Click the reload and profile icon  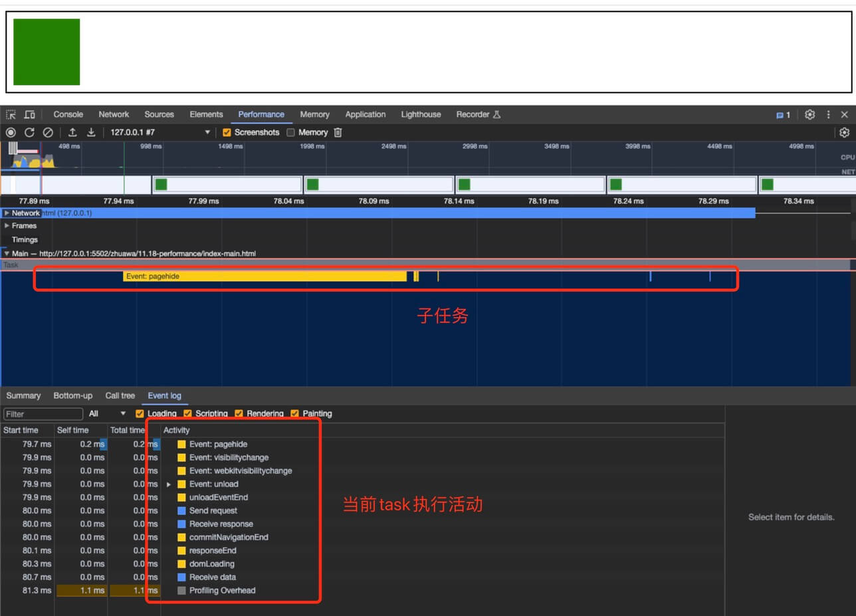29,132
